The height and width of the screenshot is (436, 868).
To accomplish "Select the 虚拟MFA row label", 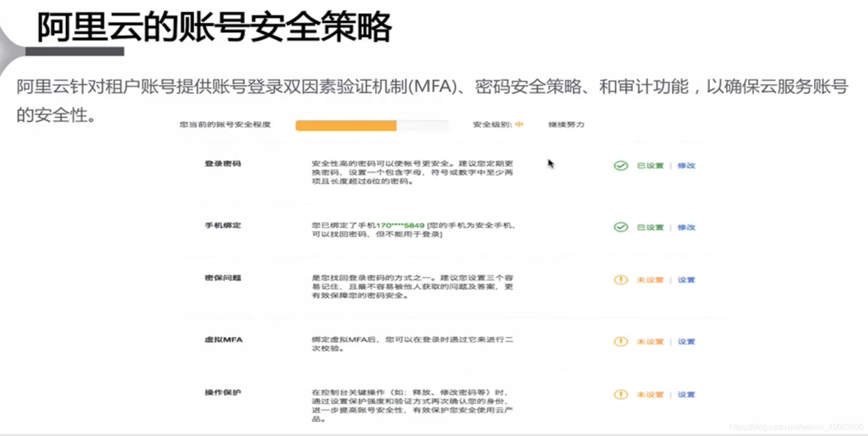I will point(224,340).
